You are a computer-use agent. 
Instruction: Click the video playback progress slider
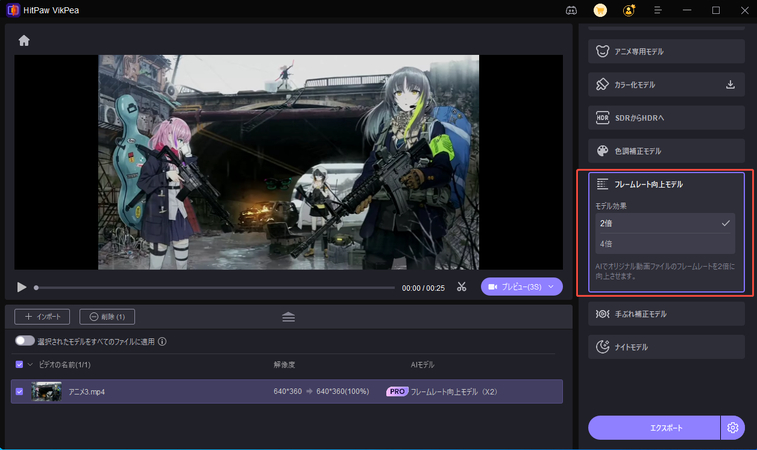point(215,287)
